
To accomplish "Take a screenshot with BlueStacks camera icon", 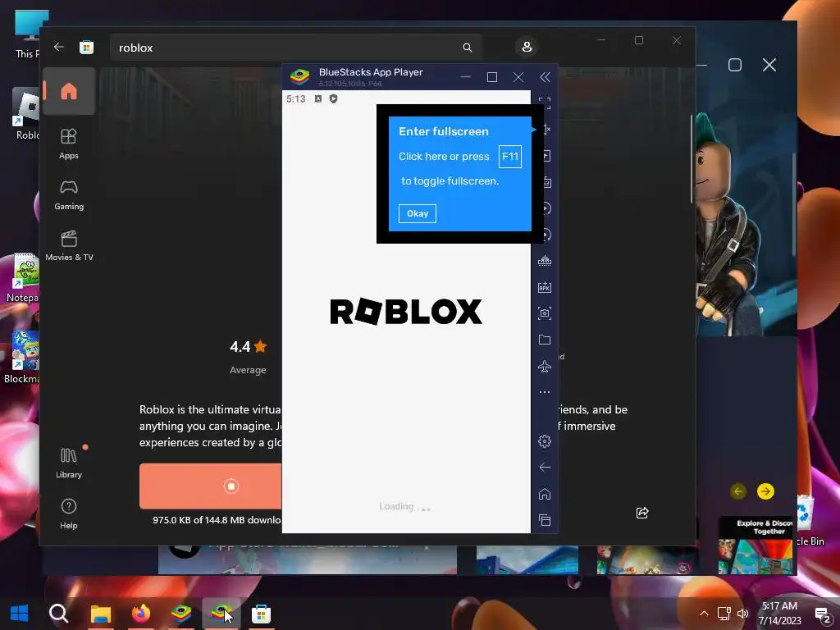I will coord(545,313).
